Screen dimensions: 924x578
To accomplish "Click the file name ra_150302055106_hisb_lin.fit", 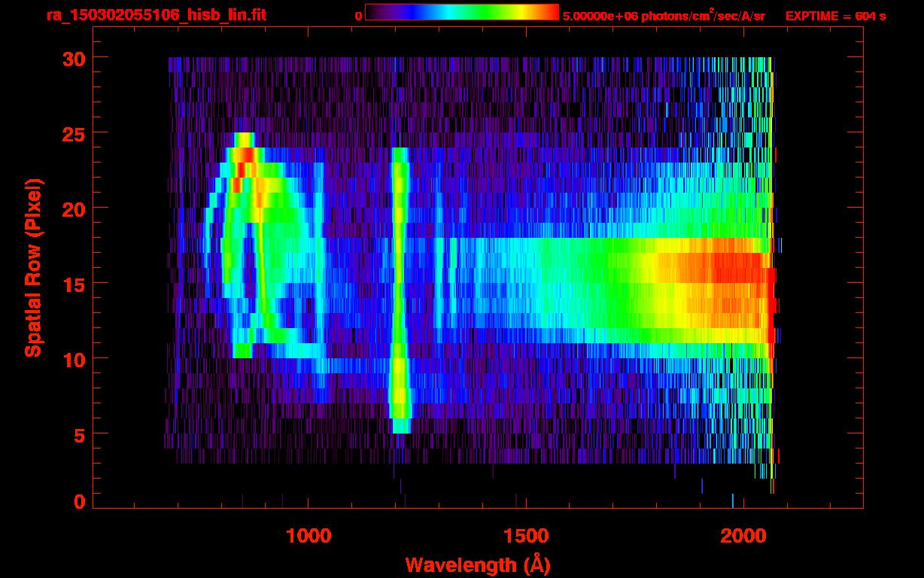I will pos(156,14).
